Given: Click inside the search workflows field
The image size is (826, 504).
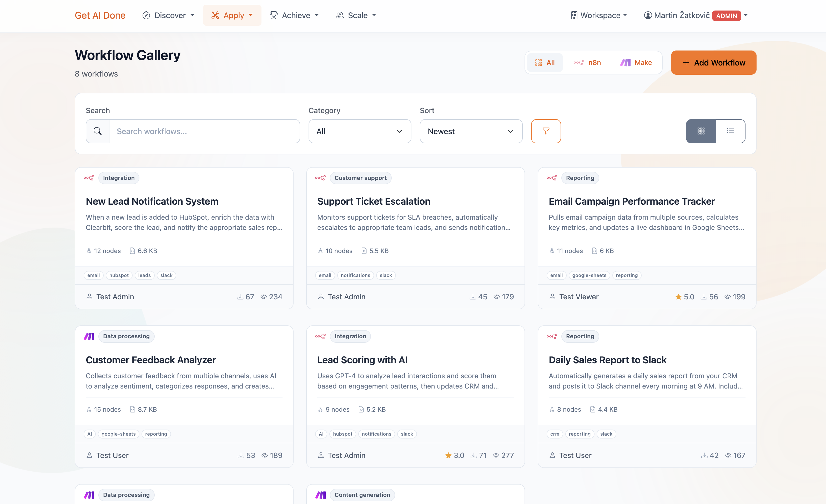Looking at the screenshot, I should (204, 131).
